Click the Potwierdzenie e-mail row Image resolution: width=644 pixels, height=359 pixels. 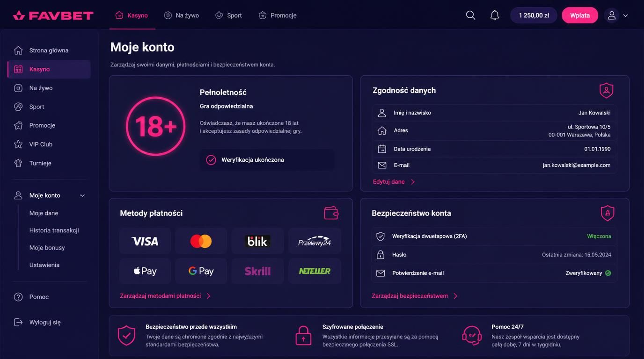click(x=494, y=273)
